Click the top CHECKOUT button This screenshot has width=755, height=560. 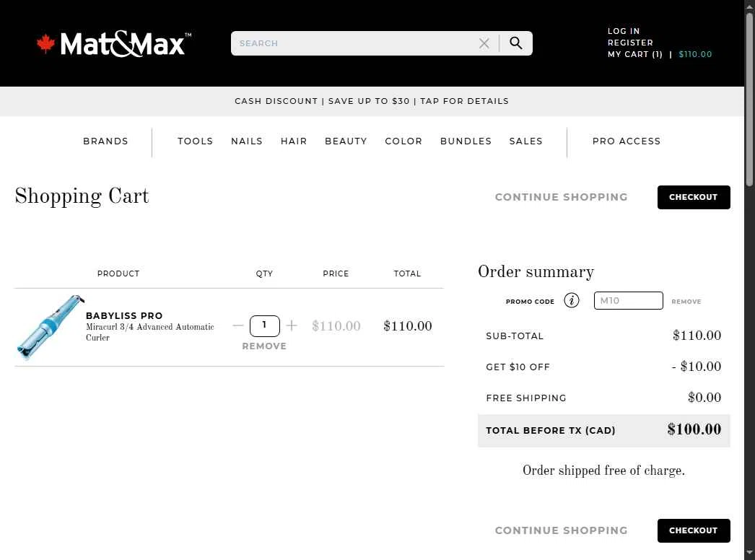coord(694,197)
